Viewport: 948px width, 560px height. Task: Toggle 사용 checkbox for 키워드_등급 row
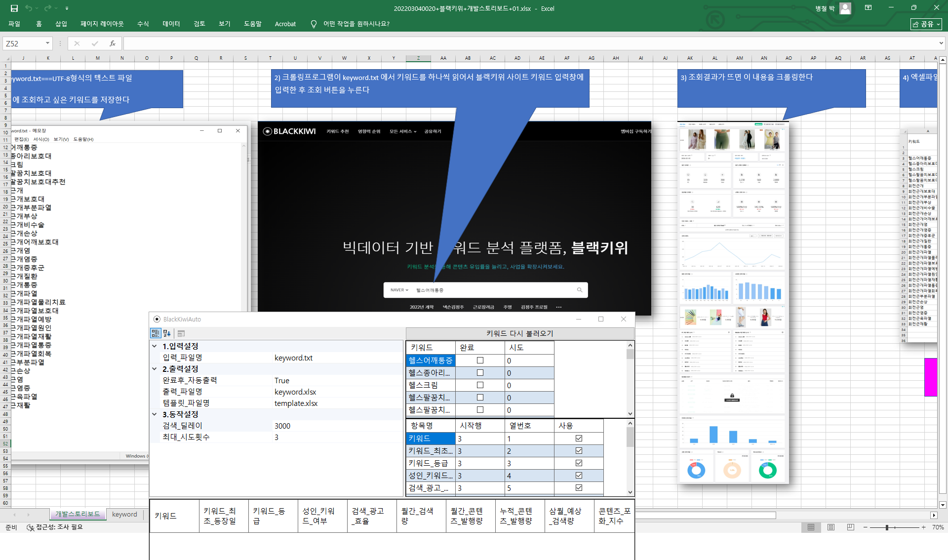[x=579, y=463]
